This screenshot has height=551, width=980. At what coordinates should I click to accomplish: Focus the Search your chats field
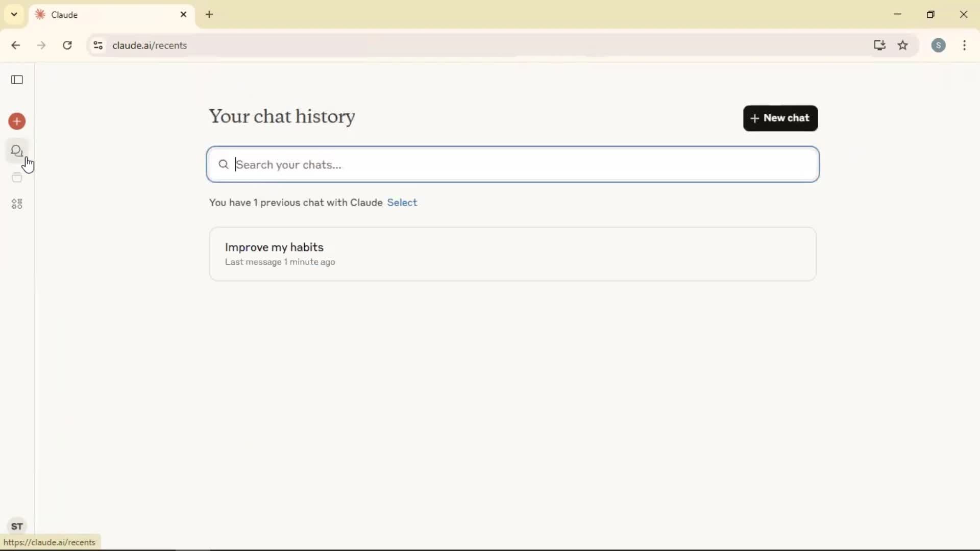pos(513,164)
